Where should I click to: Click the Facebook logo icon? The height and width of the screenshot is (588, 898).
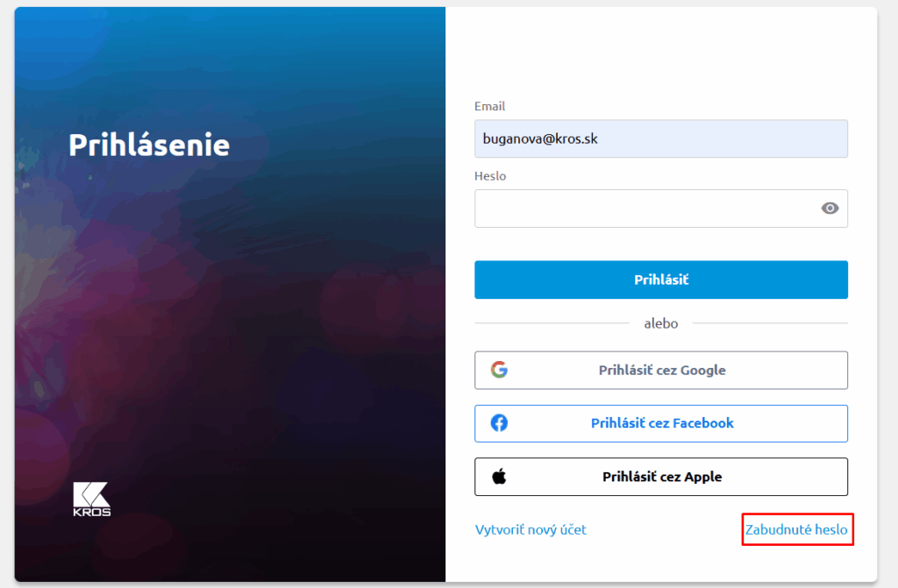pyautogui.click(x=499, y=423)
